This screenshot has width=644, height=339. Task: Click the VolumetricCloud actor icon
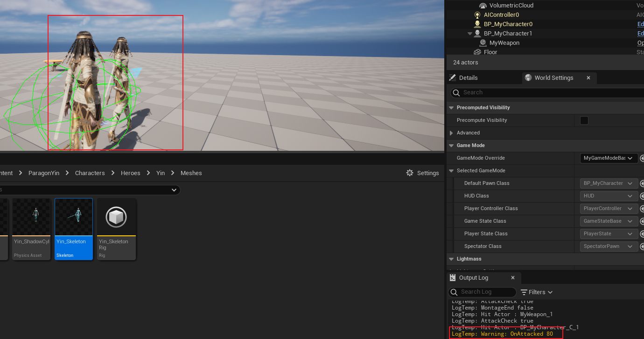click(x=483, y=6)
